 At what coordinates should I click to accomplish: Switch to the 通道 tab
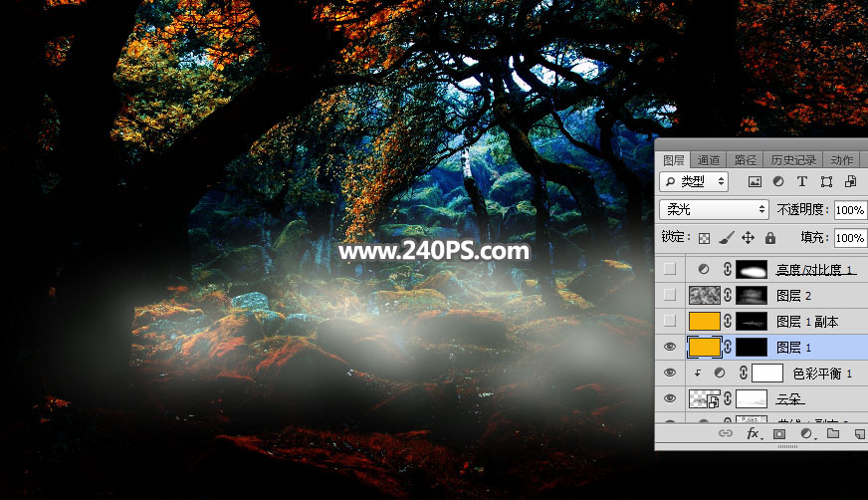(x=708, y=160)
